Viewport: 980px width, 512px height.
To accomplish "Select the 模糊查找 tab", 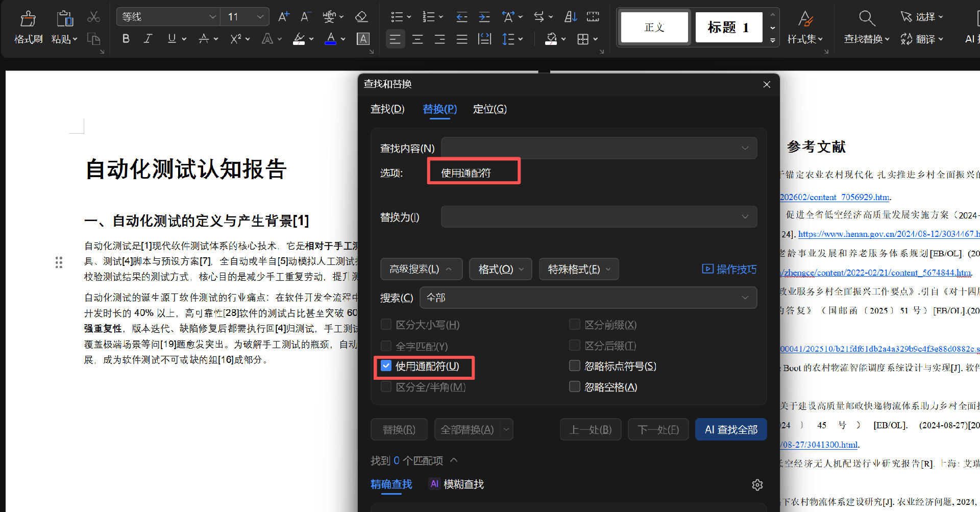I will pyautogui.click(x=457, y=484).
